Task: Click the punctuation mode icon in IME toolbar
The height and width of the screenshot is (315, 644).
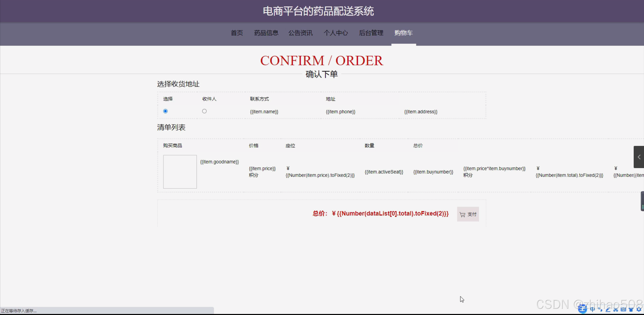Action: 600,309
